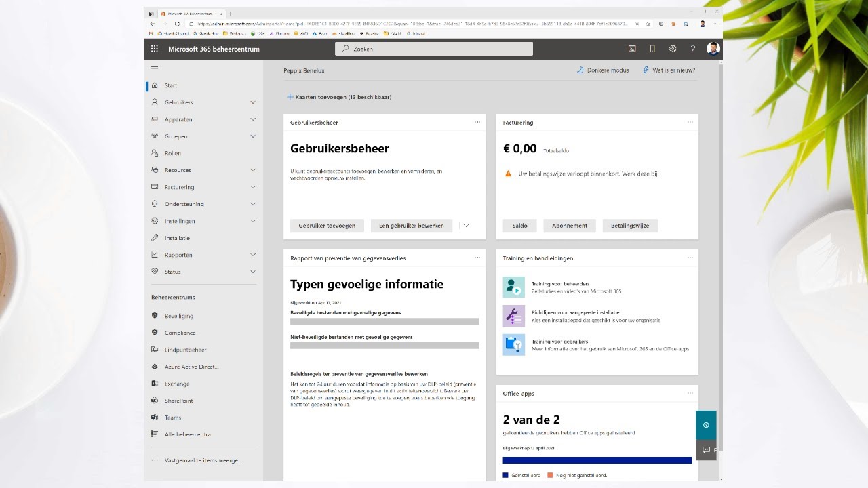The height and width of the screenshot is (488, 868).
Task: Click the Installatie wrench icon
Action: pos(155,238)
